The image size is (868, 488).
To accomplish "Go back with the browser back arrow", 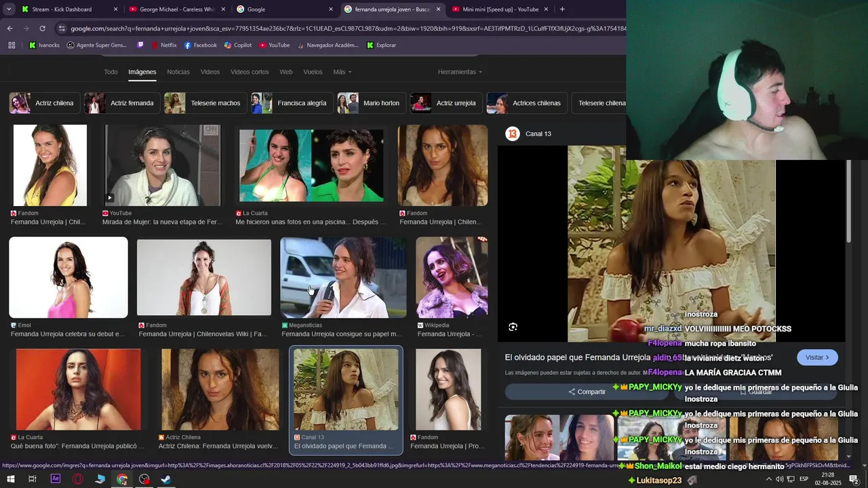I will [x=9, y=28].
